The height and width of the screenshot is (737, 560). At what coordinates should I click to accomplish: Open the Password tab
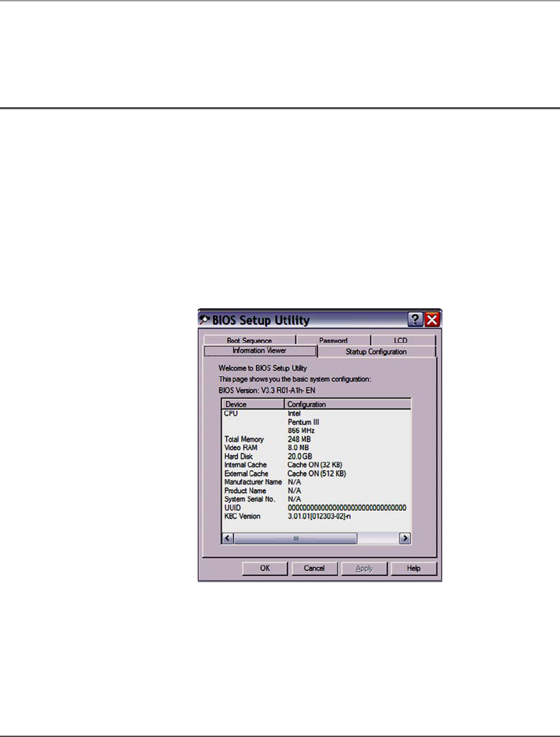[x=333, y=340]
